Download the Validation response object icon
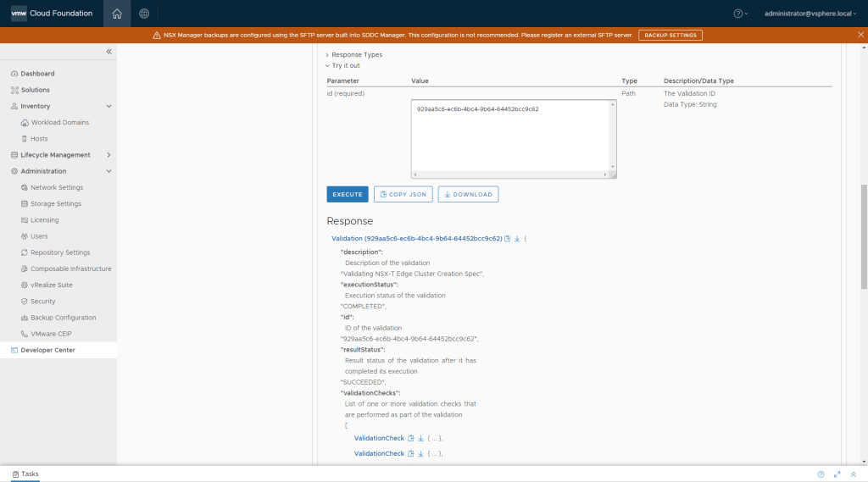This screenshot has width=868, height=482. [x=517, y=239]
